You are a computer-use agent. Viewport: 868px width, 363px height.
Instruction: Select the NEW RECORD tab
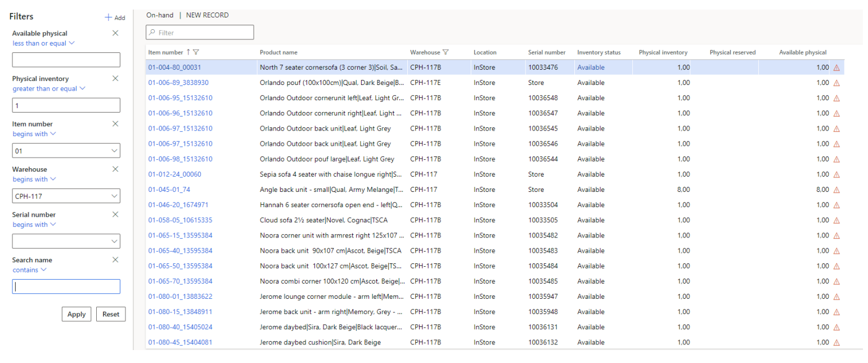pos(207,15)
